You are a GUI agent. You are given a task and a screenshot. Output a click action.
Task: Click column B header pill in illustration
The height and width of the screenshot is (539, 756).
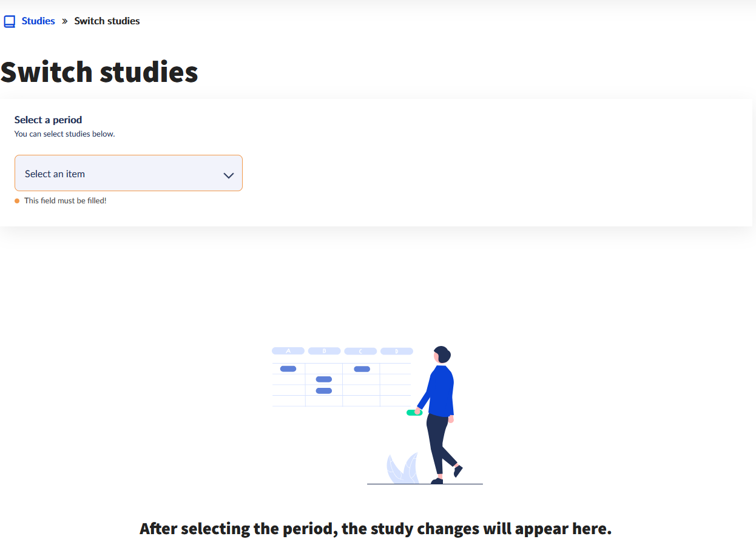click(x=324, y=351)
